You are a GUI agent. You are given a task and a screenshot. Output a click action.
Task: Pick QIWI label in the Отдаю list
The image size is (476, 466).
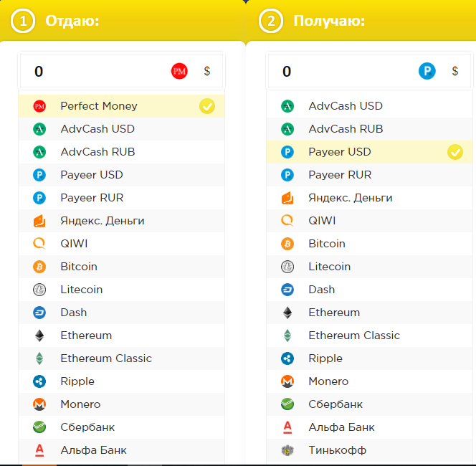point(74,244)
